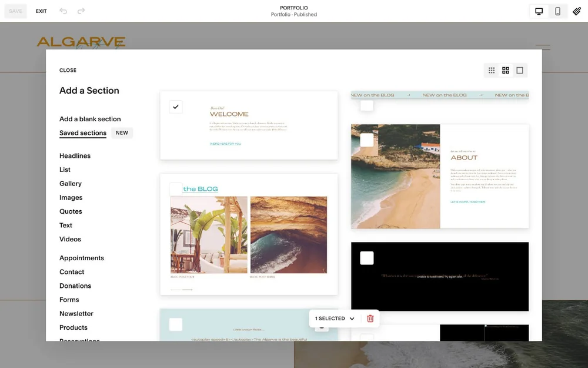Open the site hamburger menu icon
The width and height of the screenshot is (588, 368).
[x=543, y=47]
